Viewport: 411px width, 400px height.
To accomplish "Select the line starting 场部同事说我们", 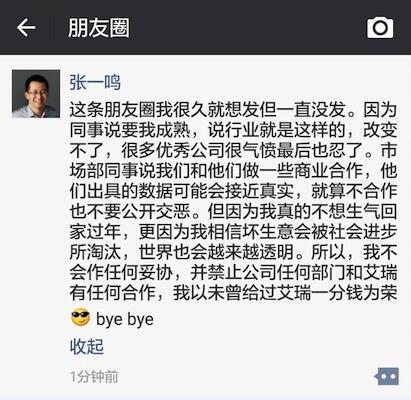I will point(233,171).
